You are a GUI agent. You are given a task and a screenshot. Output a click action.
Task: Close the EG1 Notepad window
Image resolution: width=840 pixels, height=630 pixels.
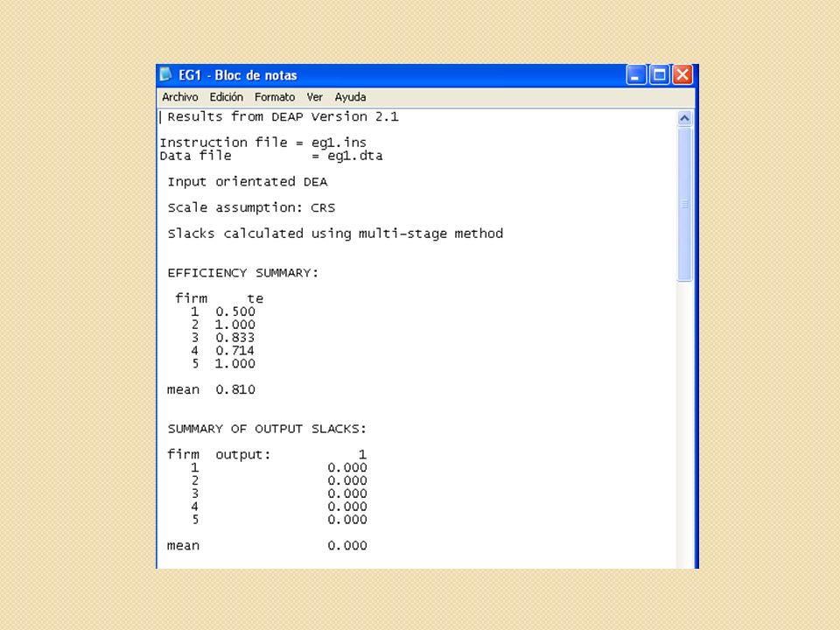pyautogui.click(x=682, y=75)
